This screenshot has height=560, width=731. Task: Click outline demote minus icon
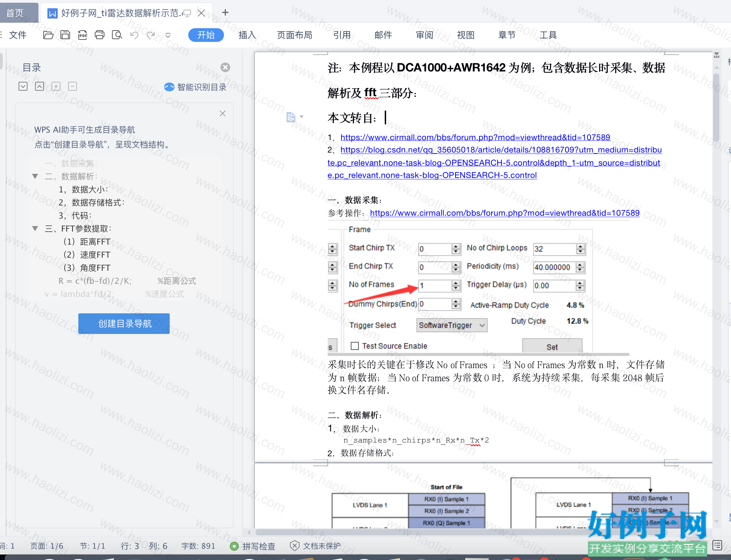[72, 86]
